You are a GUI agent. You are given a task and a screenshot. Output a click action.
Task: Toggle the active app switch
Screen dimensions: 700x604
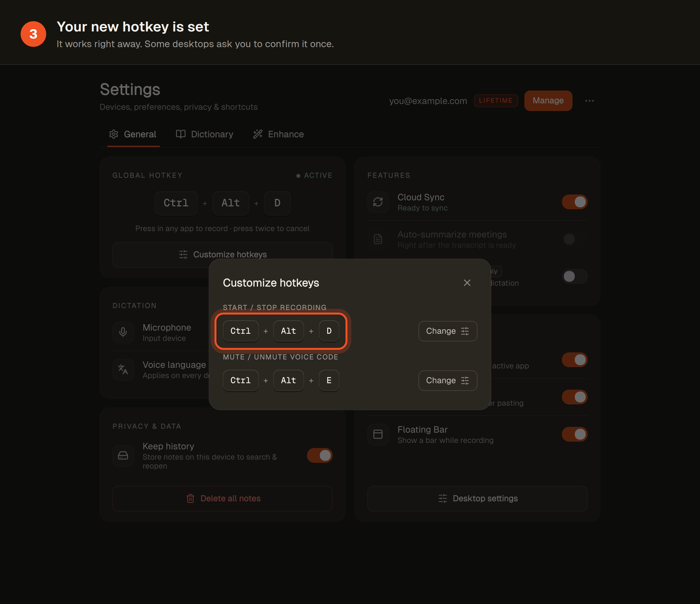pos(574,360)
